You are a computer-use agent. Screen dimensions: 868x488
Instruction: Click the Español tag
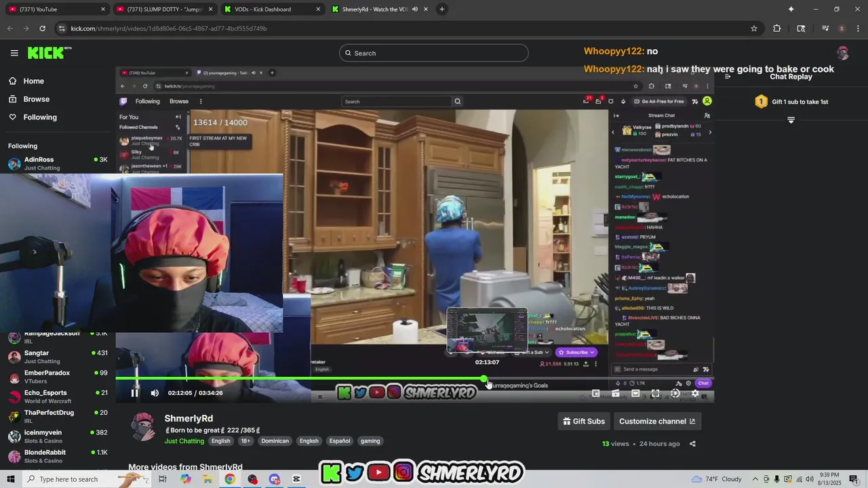pos(340,441)
